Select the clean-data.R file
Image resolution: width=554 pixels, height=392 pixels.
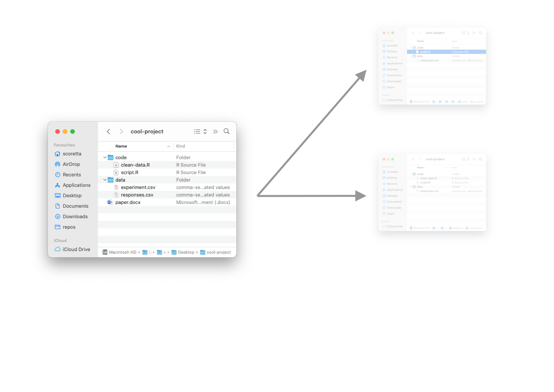coord(135,165)
